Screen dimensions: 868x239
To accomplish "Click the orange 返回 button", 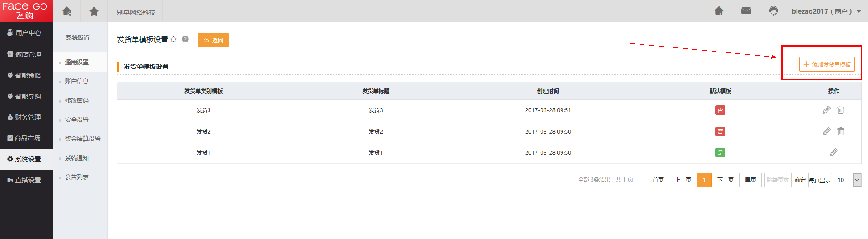I will click(x=213, y=40).
